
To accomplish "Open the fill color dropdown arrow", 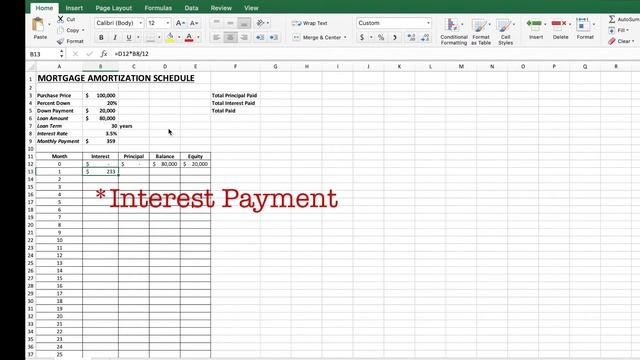I will pyautogui.click(x=179, y=38).
